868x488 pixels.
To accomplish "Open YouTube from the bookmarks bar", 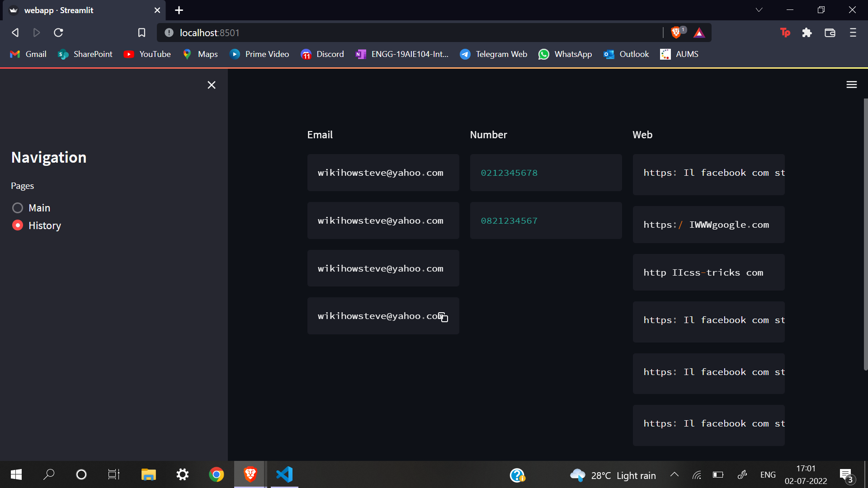I will tap(147, 54).
